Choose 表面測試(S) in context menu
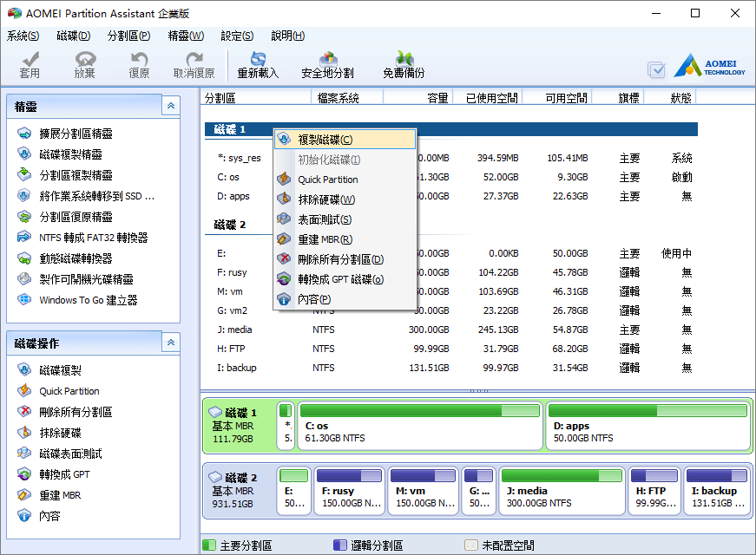756x555 pixels. [345, 219]
